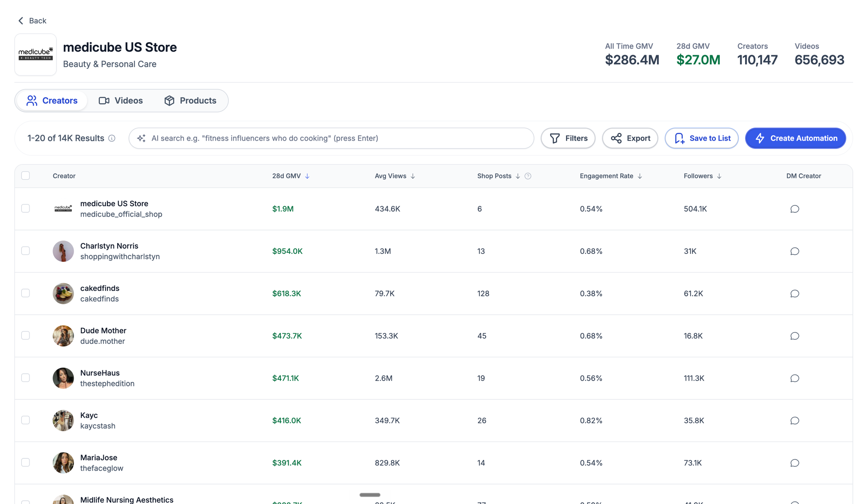Sort by Shop Posts column
This screenshot has height=504, width=868.
pos(499,176)
